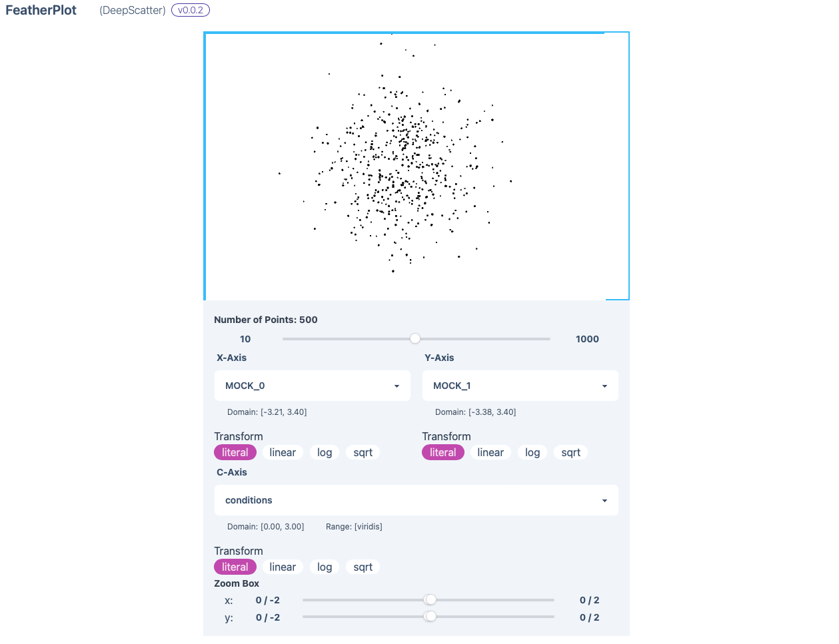Select linear transform for the X-Axis

coord(283,452)
